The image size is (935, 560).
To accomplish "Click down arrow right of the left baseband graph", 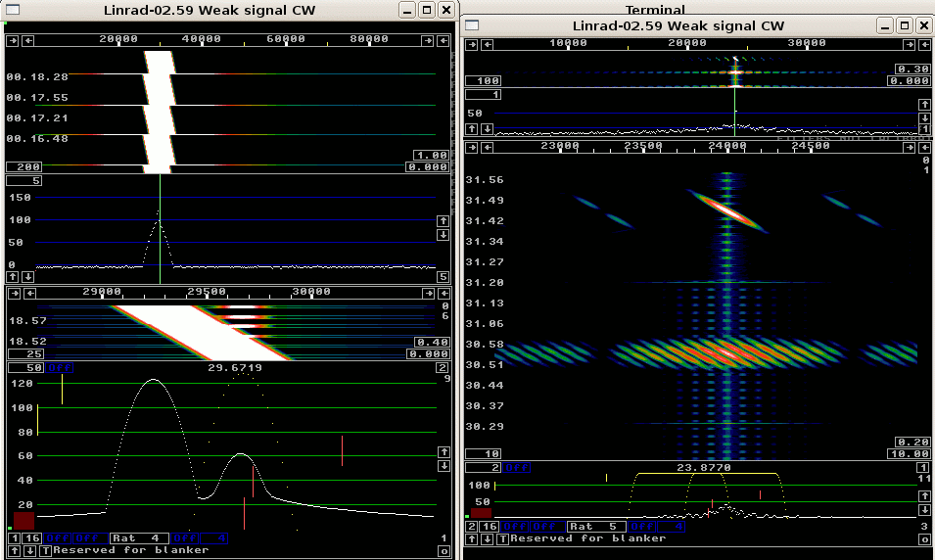I will click(444, 466).
